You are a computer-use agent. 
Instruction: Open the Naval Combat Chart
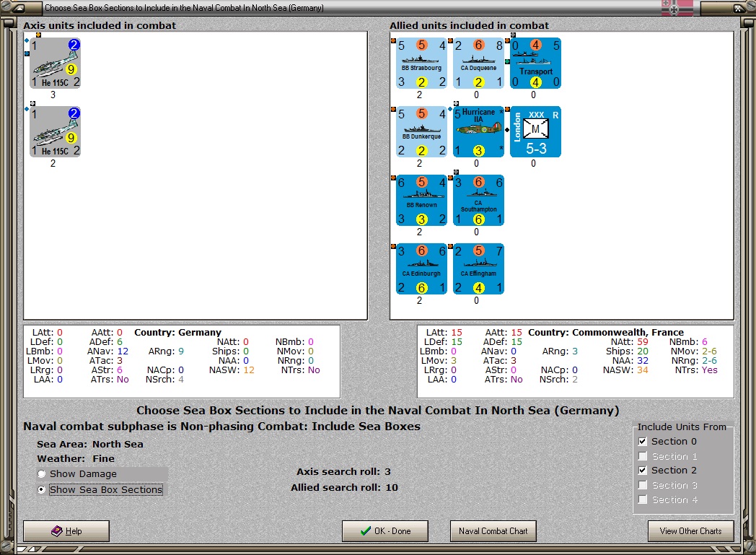pyautogui.click(x=493, y=531)
